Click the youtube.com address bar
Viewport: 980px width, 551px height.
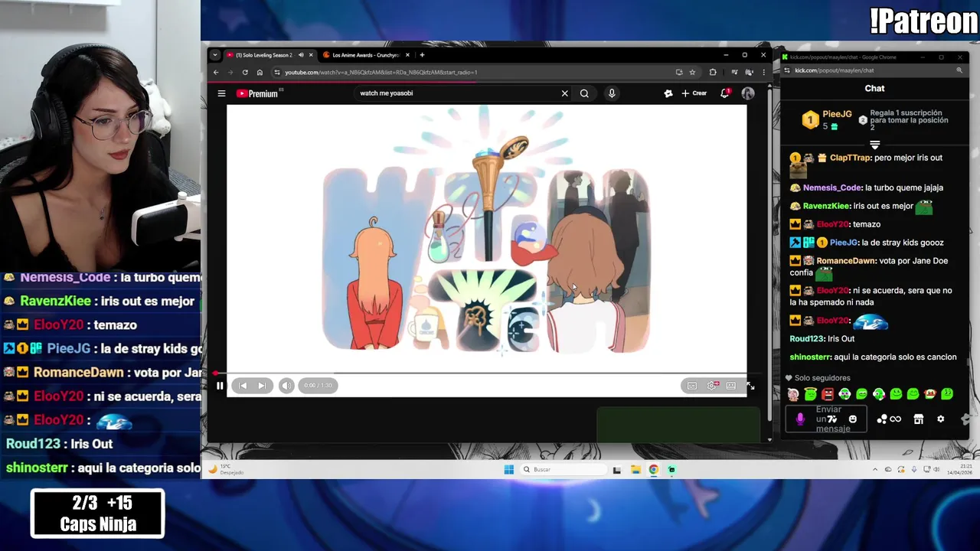pos(475,73)
